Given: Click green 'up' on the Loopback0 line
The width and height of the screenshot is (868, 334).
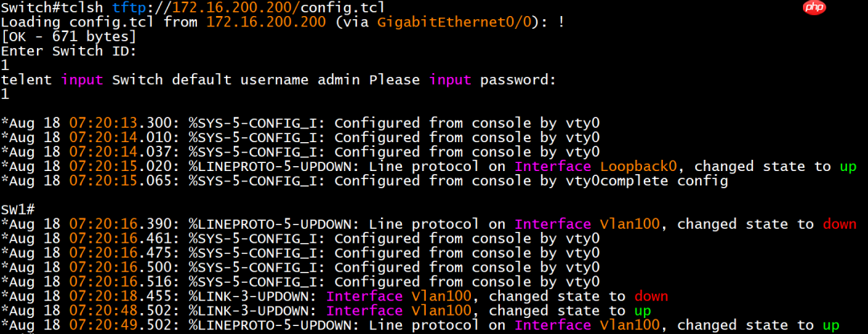Looking at the screenshot, I should tap(848, 166).
